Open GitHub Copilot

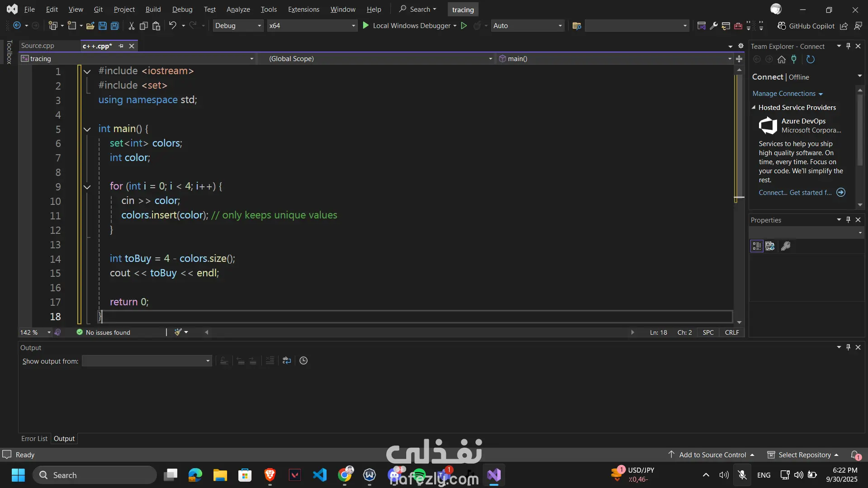[x=806, y=26]
